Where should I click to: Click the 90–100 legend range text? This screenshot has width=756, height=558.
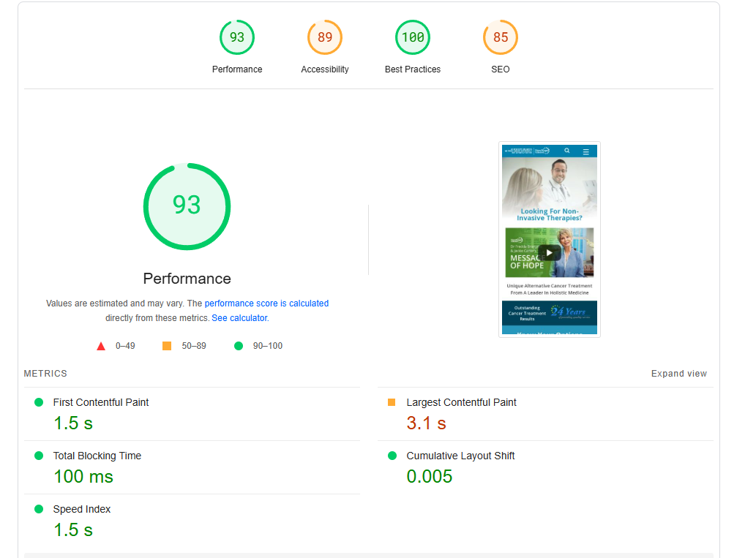(268, 346)
